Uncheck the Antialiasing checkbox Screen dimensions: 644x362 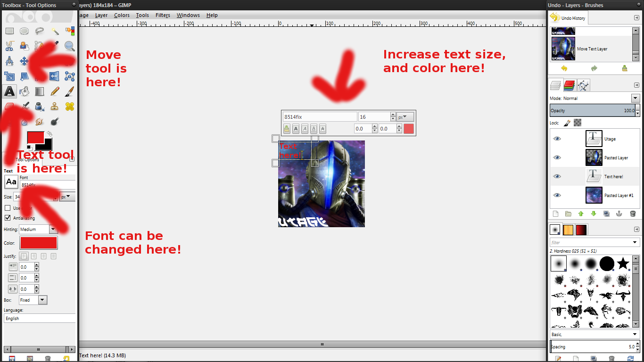(x=8, y=218)
